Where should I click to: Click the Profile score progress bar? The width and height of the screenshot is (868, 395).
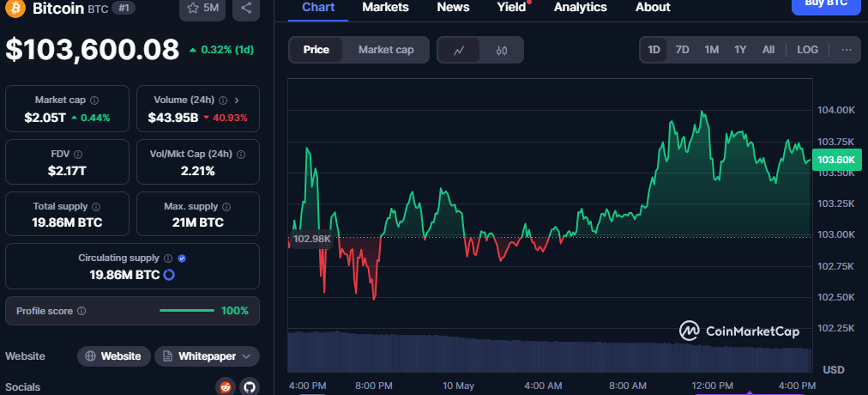(x=187, y=311)
